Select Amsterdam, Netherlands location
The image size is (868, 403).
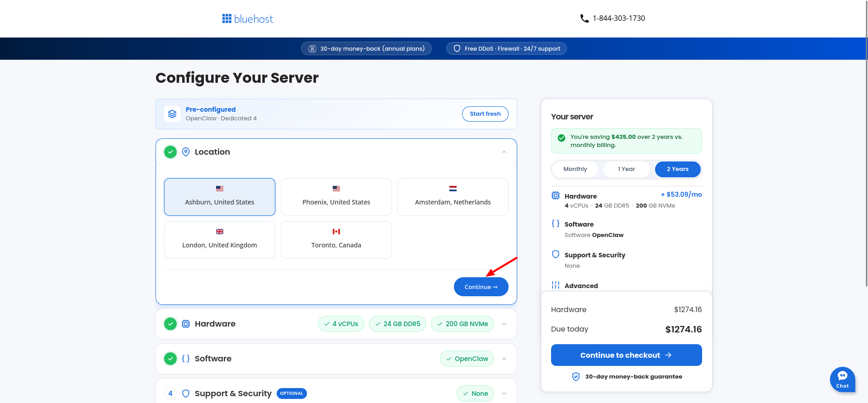453,197
